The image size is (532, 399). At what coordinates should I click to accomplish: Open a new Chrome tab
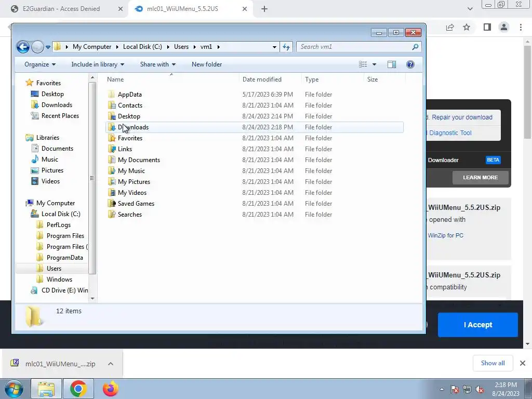264,9
